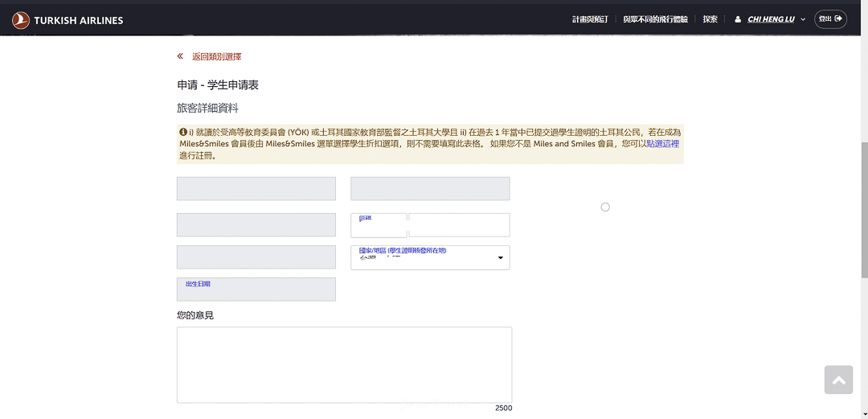This screenshot has height=419, width=868.
Task: Click the 登出 logout button
Action: click(x=830, y=19)
